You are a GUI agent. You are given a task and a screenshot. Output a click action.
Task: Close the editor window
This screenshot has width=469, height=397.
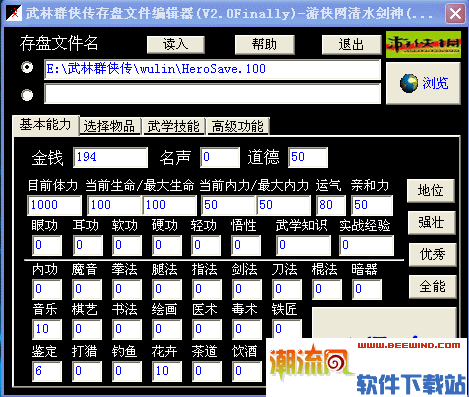coord(455,14)
